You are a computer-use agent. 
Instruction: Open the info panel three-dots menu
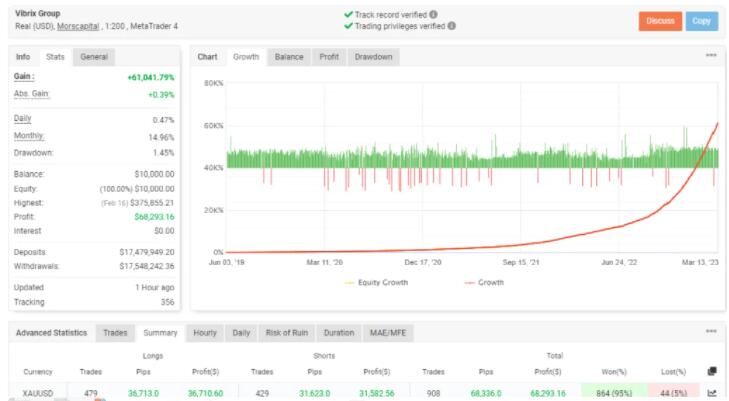[169, 56]
